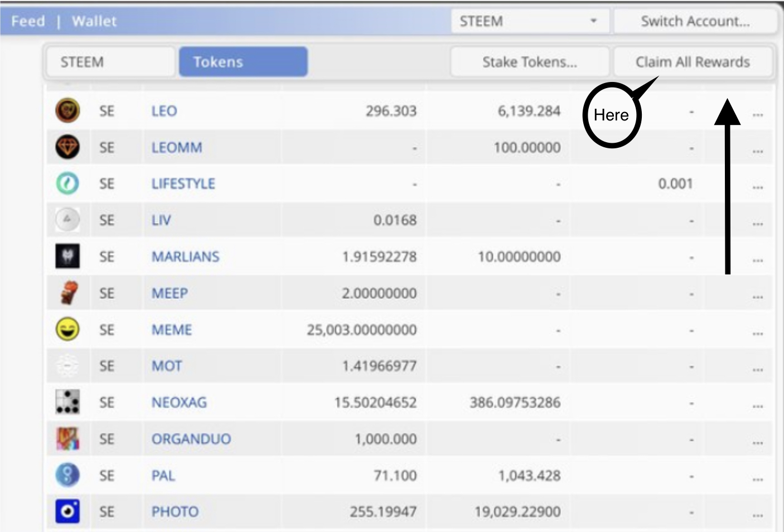Click the PAL token icon
Image resolution: width=784 pixels, height=532 pixels.
67,475
